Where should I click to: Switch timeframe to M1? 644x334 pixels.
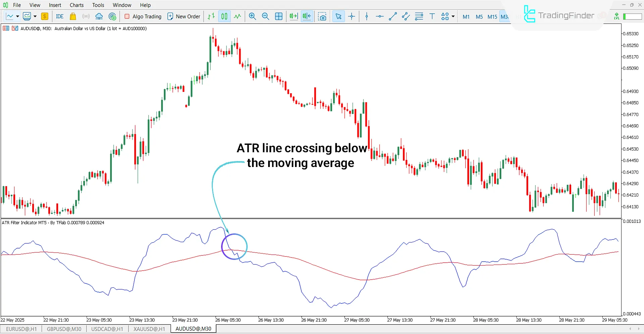point(466,17)
